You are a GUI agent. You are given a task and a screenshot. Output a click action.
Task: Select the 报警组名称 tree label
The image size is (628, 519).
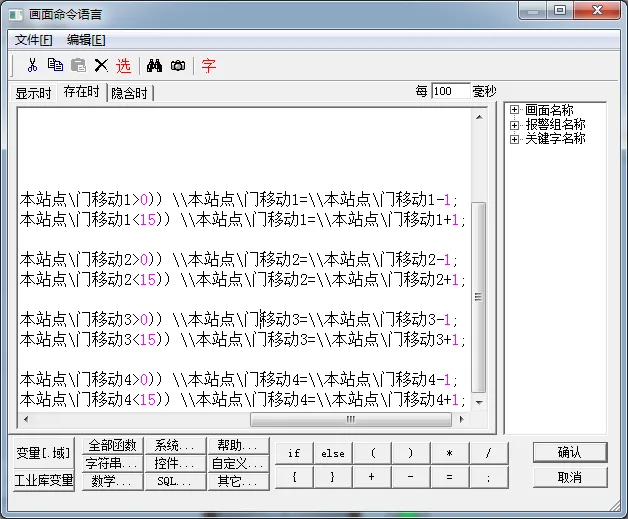click(x=555, y=124)
